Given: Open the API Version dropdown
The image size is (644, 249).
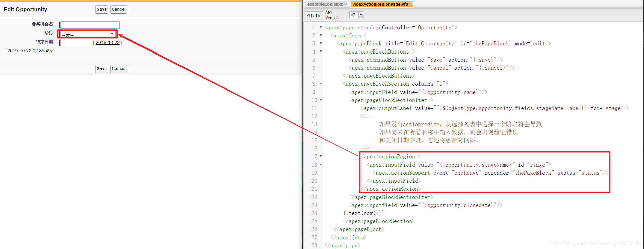Looking at the screenshot, I should coord(361,15).
